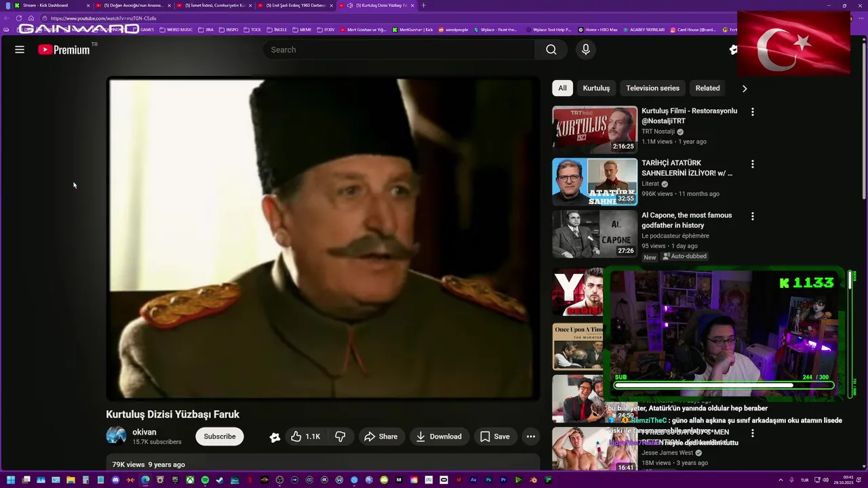Open Photoshop from the taskbar
Viewport: 868px width, 488px height.
pyautogui.click(x=488, y=480)
